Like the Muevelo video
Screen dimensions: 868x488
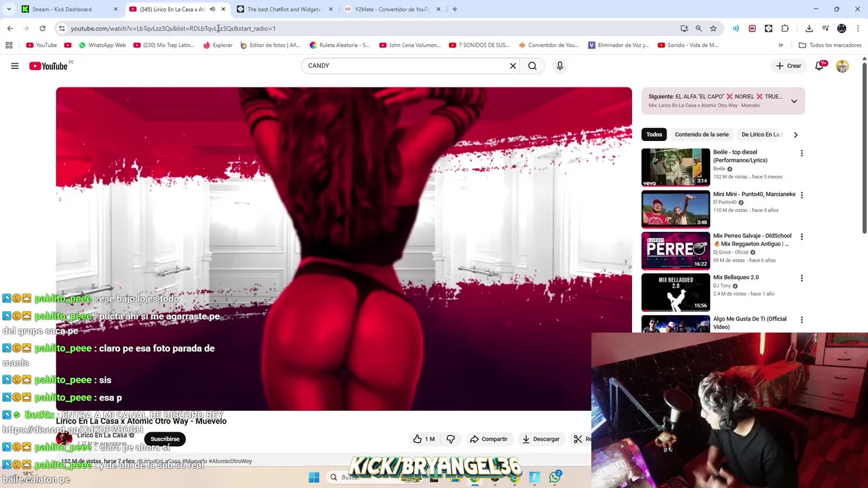[x=424, y=439]
